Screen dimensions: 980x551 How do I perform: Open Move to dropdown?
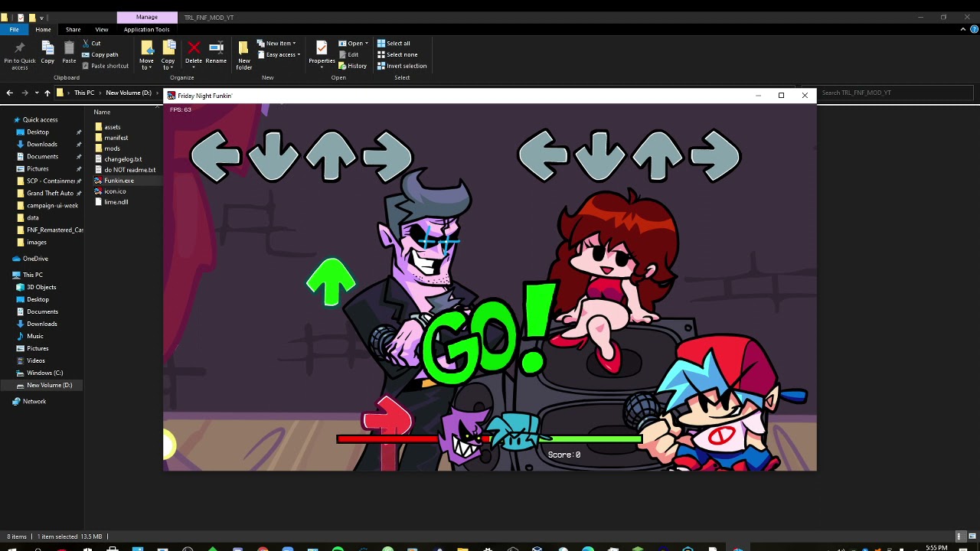pyautogui.click(x=146, y=55)
